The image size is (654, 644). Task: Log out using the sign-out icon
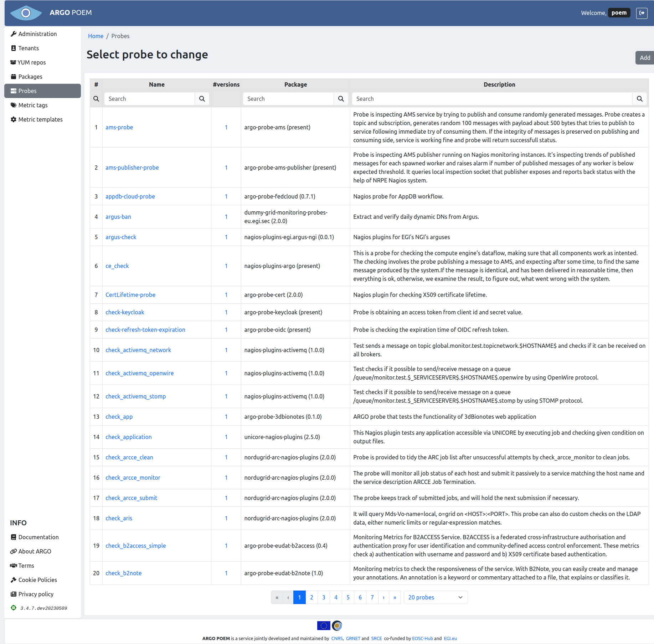click(642, 13)
